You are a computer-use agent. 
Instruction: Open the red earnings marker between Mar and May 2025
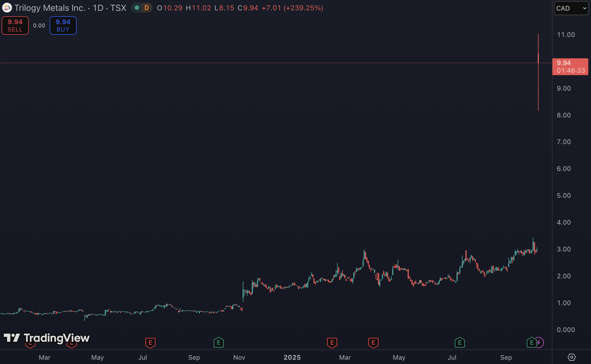click(x=373, y=343)
